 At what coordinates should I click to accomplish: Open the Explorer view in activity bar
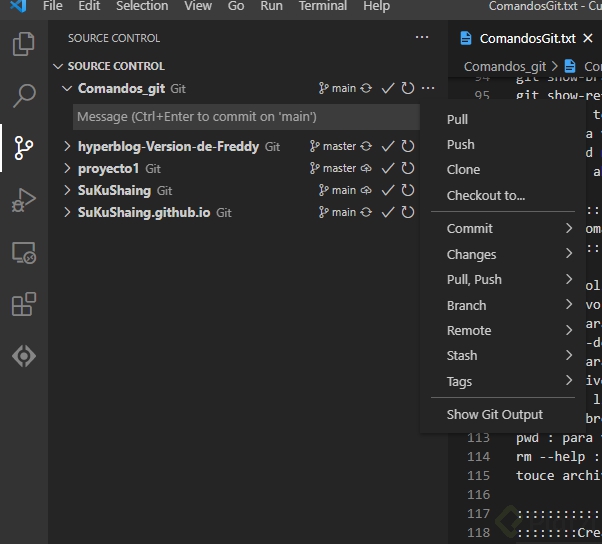pos(23,45)
